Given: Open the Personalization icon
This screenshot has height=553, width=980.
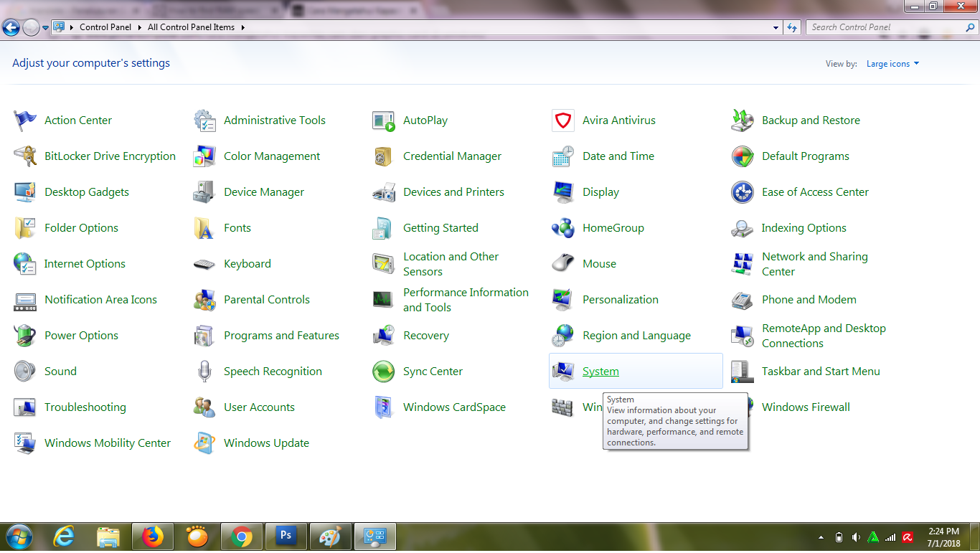Looking at the screenshot, I should [563, 300].
